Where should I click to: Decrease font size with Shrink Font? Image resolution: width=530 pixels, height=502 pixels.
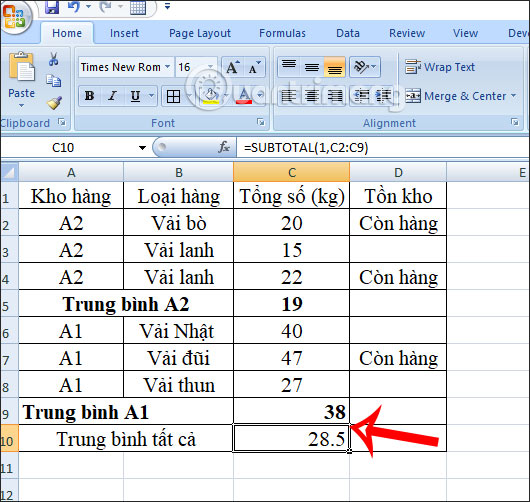tap(254, 67)
